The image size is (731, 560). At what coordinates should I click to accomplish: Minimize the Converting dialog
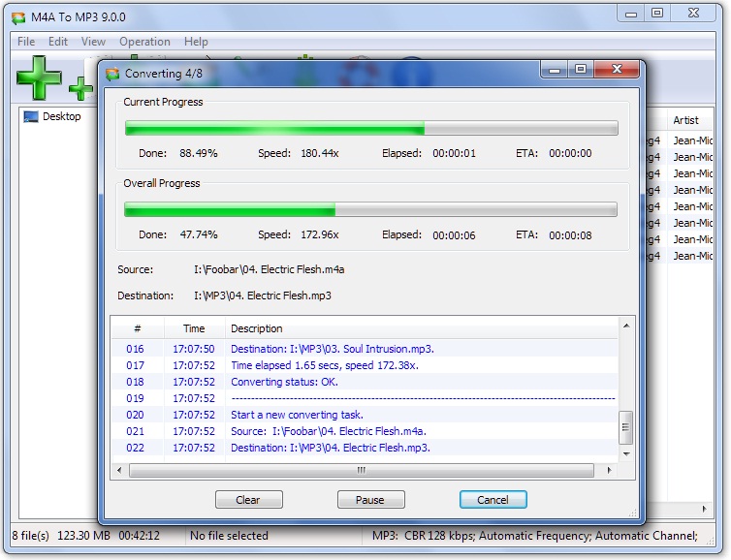coord(555,70)
